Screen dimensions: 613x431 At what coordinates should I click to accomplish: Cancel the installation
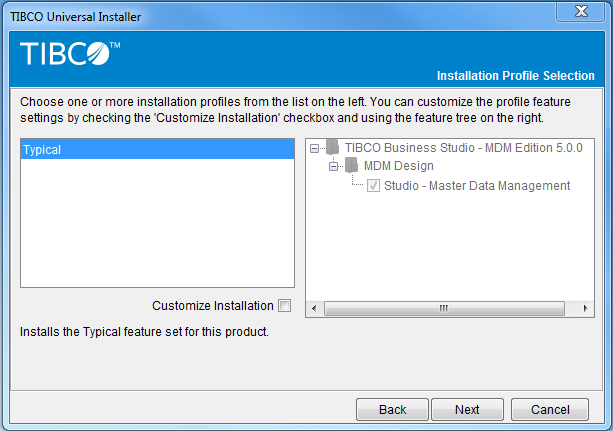point(550,409)
